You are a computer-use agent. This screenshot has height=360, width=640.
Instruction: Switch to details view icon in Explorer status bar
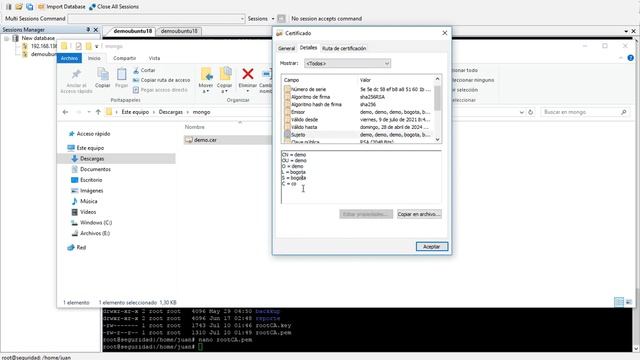click(x=619, y=302)
